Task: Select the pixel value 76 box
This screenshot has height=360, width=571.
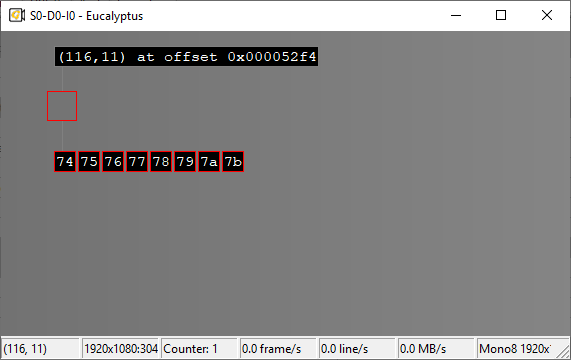Action: point(113,162)
